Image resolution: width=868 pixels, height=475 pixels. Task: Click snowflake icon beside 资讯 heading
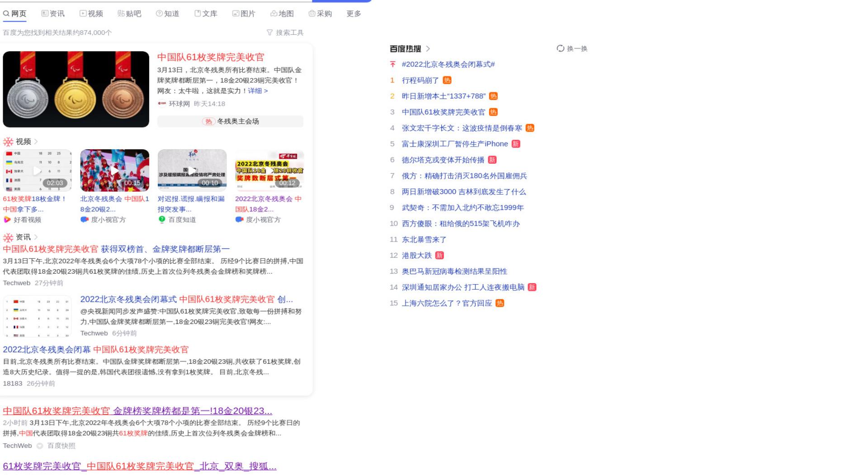8,237
